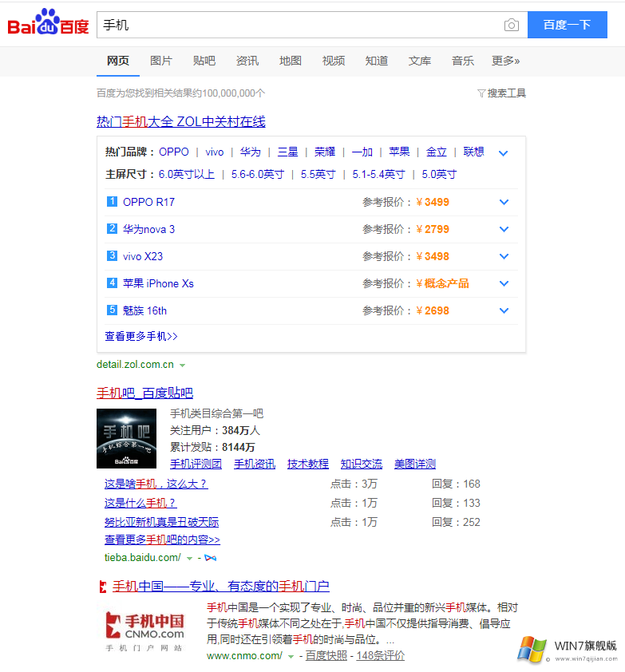Expand the 苹果 iPhone Xs row chevron
Screen dimensions: 625x672
click(504, 283)
